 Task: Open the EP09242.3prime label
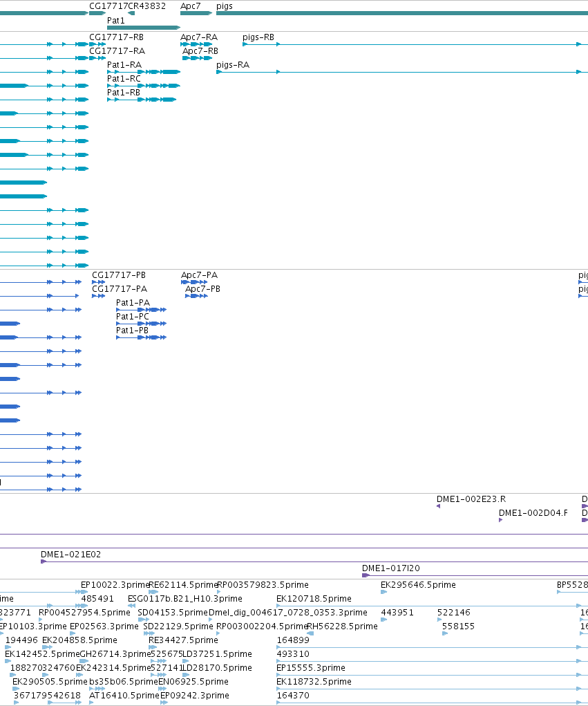click(195, 696)
